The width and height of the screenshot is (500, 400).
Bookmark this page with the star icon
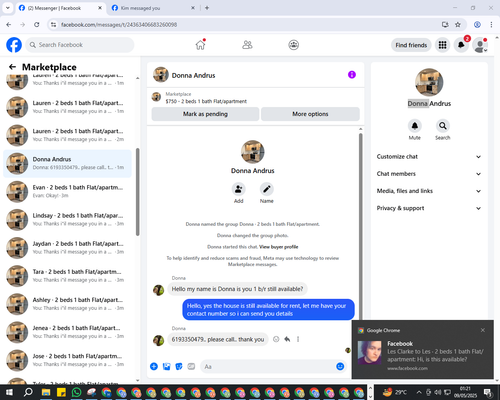click(x=458, y=24)
